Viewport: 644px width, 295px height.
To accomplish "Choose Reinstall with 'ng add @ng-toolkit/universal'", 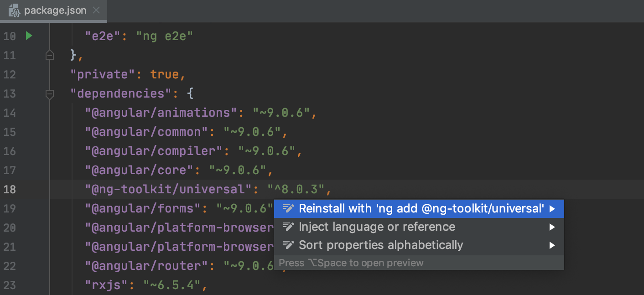I will 419,208.
